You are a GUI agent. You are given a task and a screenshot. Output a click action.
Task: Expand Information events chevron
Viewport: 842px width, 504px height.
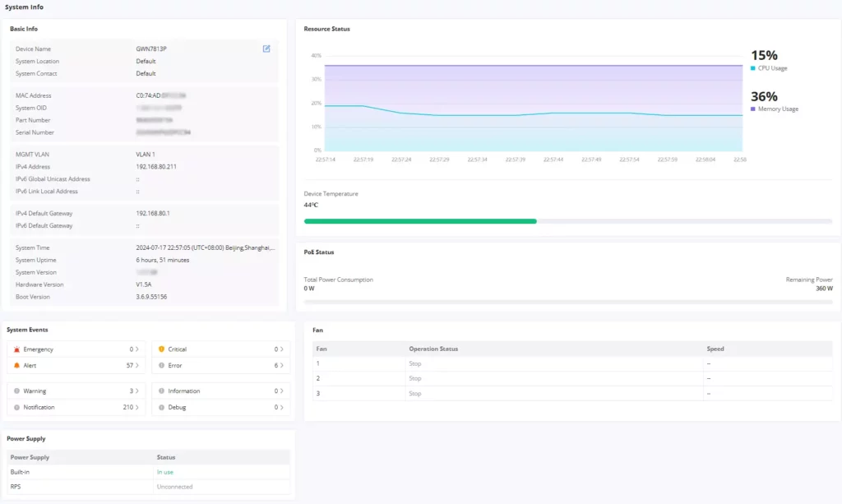tap(281, 391)
